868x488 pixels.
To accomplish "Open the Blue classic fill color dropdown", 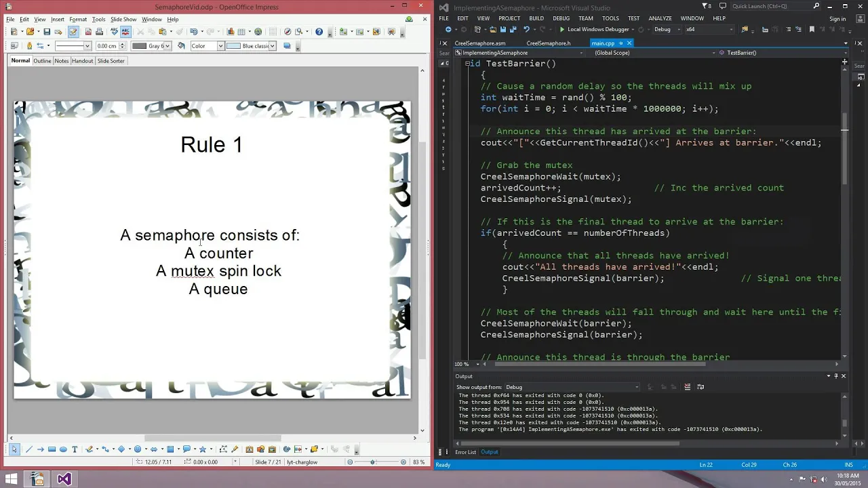I will [x=273, y=45].
